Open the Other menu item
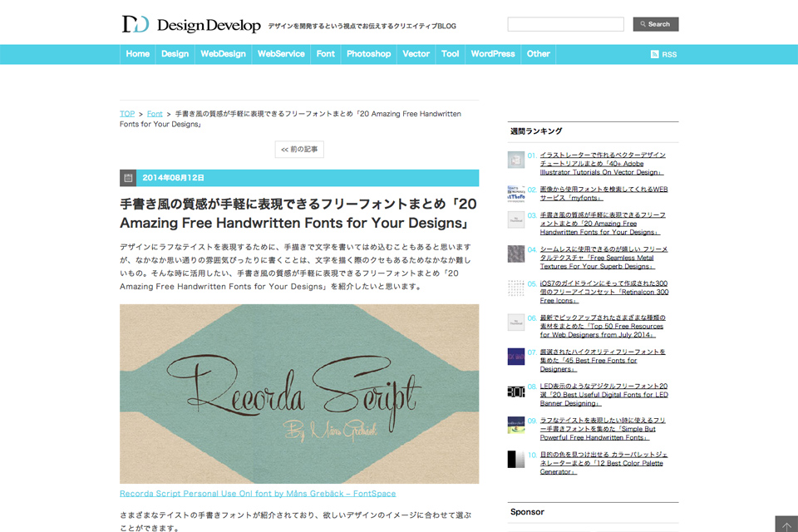Screen dimensions: 798x532 [538, 54]
